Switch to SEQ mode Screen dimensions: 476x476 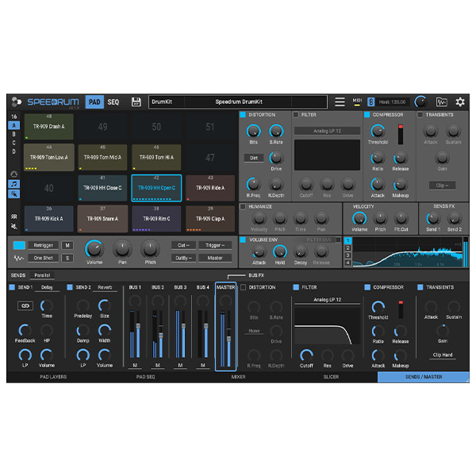pos(113,102)
